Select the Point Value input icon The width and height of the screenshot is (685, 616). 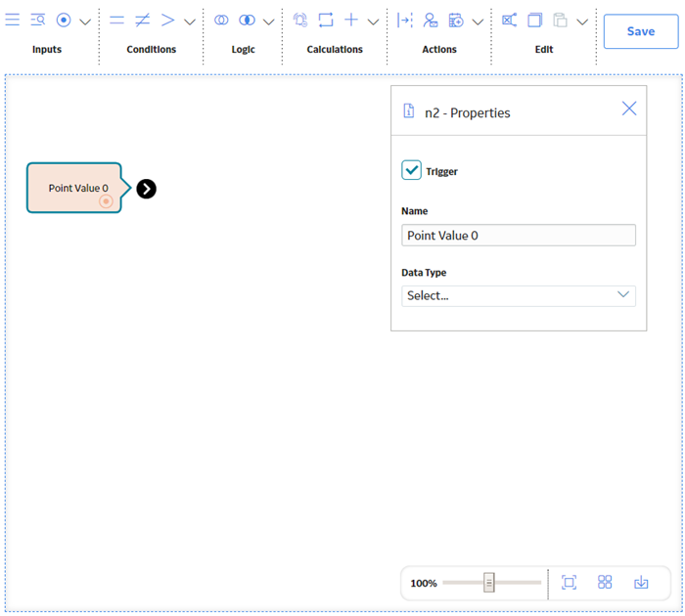pos(64,21)
